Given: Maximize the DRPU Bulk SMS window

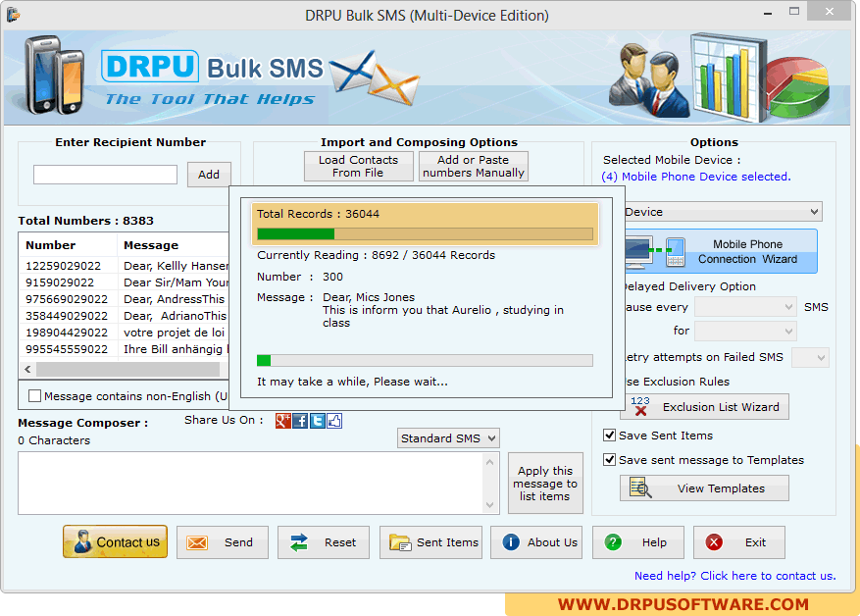Looking at the screenshot, I should coord(794,11).
